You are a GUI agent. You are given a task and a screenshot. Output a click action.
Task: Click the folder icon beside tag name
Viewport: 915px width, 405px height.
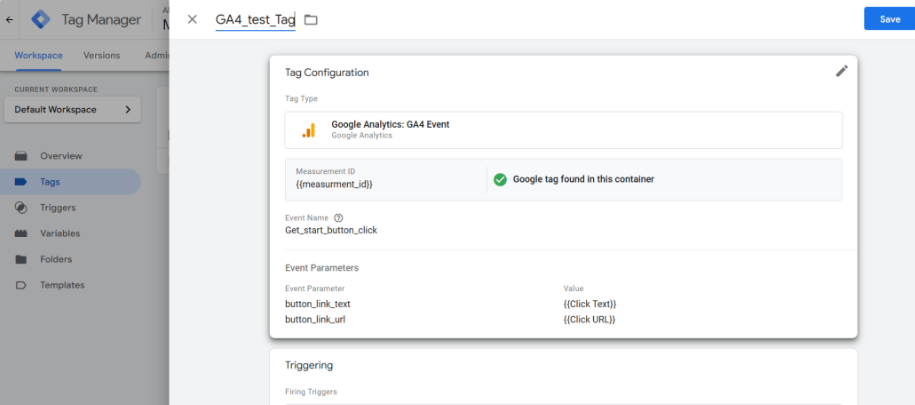coord(311,20)
